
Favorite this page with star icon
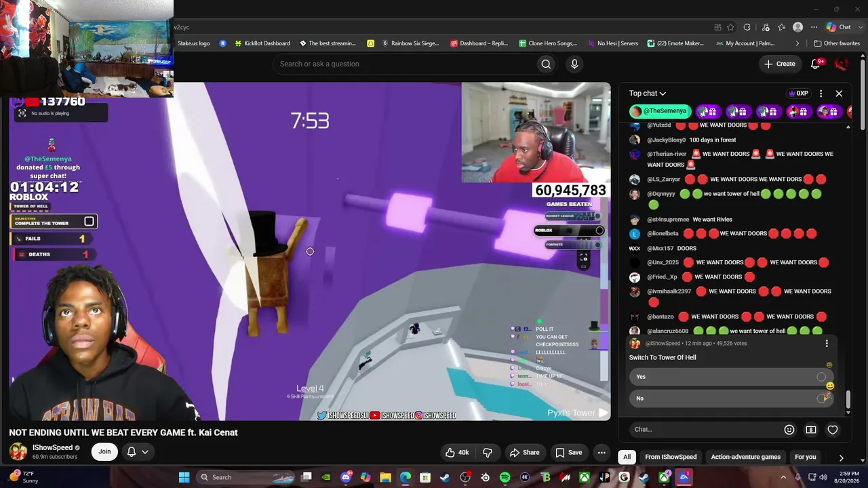point(730,27)
